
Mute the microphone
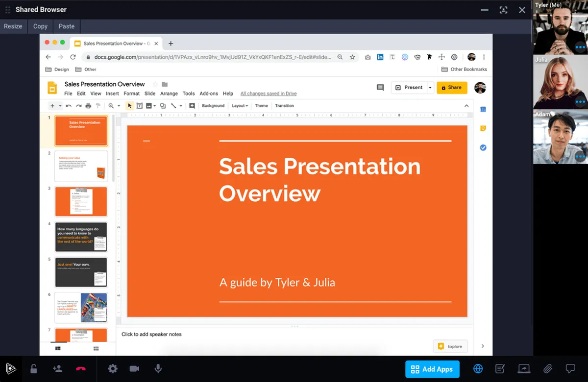click(x=158, y=369)
